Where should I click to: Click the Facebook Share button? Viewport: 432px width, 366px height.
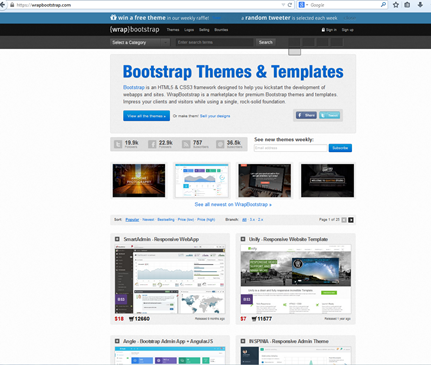[306, 115]
